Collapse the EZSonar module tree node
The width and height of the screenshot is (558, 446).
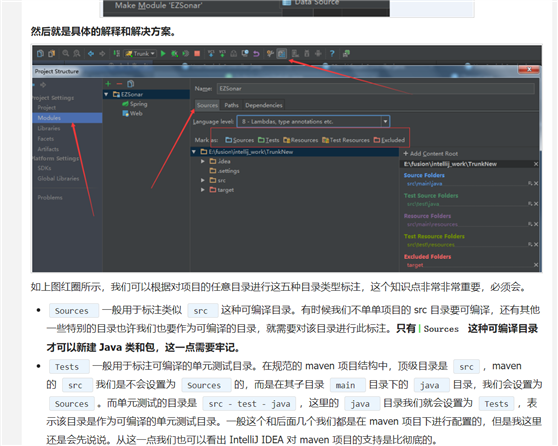pyautogui.click(x=106, y=94)
